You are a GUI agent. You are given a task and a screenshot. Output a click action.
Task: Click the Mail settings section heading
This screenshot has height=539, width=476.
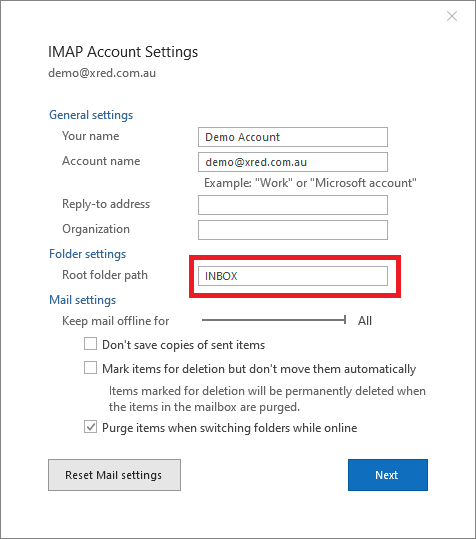click(82, 300)
